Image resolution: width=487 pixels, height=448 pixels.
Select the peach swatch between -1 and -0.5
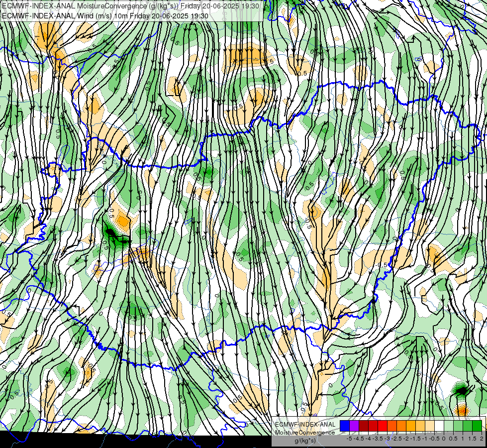coord(430,426)
